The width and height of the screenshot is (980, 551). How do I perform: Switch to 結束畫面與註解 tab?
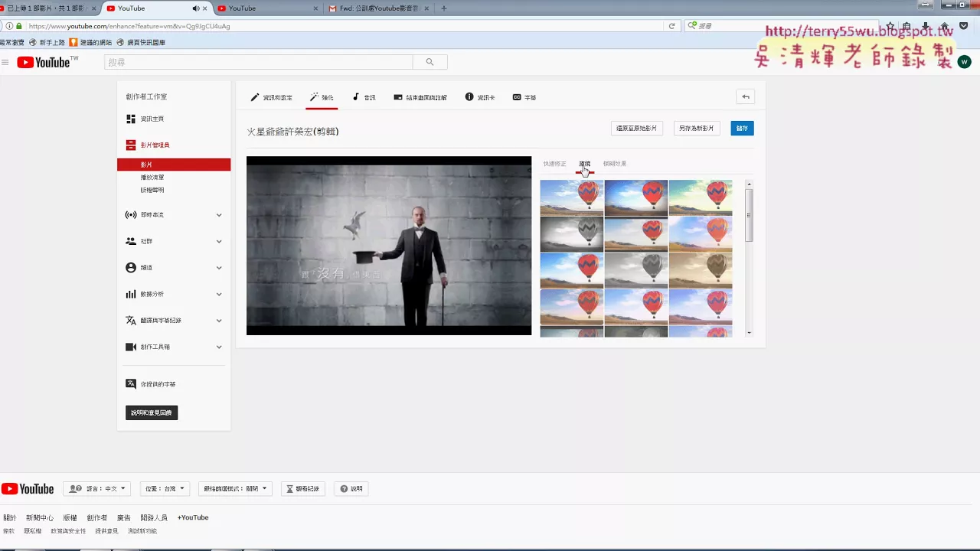[420, 97]
